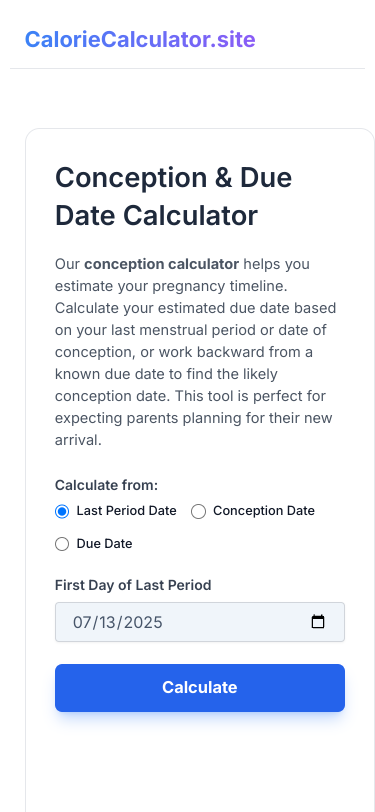Click the "Last Period Date" option label text
This screenshot has width=375, height=812.
126,511
